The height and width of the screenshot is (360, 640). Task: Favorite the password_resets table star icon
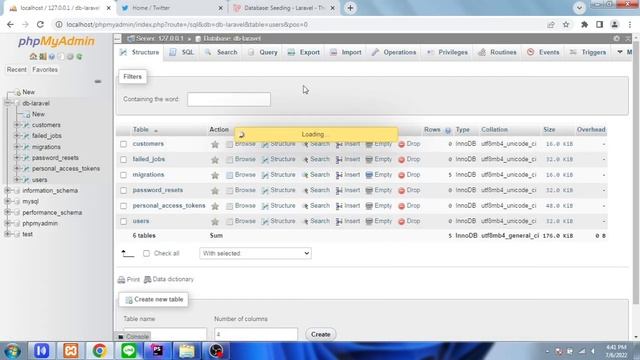click(x=215, y=191)
